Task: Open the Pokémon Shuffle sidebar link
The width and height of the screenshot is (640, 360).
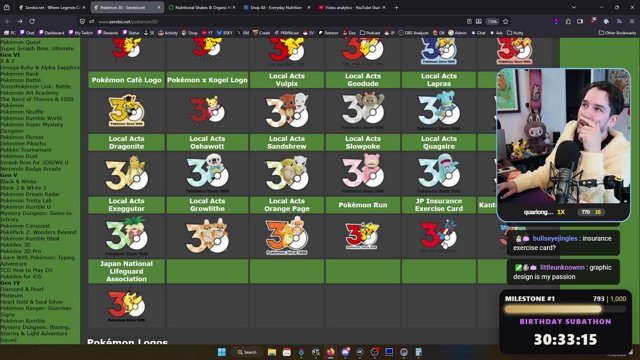Action: point(23,112)
